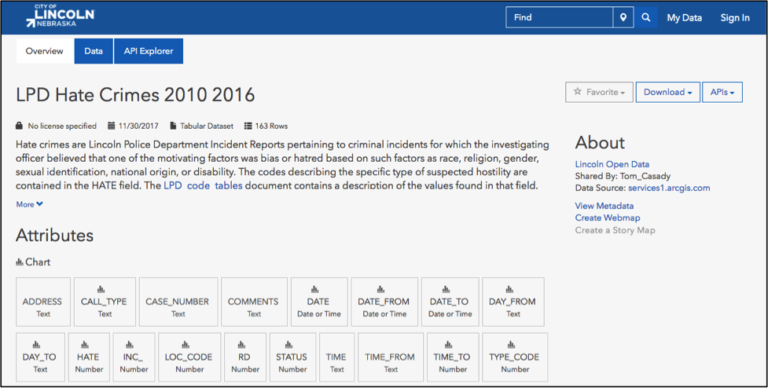768x388 pixels.
Task: Open the Favorite dropdown button
Action: pyautogui.click(x=599, y=92)
